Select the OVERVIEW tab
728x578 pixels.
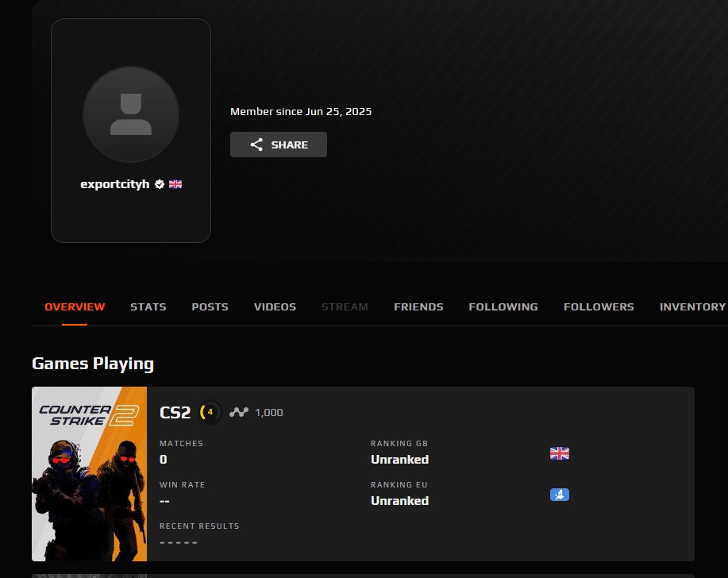pos(75,306)
